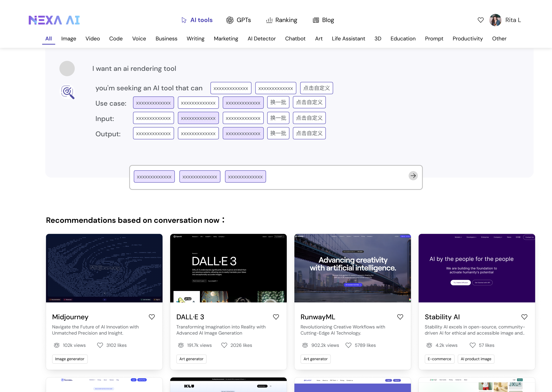Switch to the Image category tab
This screenshot has width=552, height=392.
click(69, 39)
